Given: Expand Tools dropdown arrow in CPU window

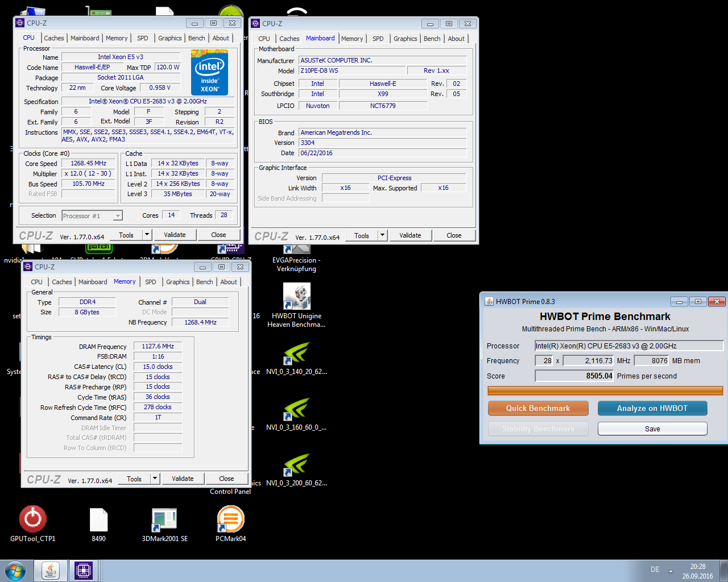Looking at the screenshot, I should click(147, 235).
